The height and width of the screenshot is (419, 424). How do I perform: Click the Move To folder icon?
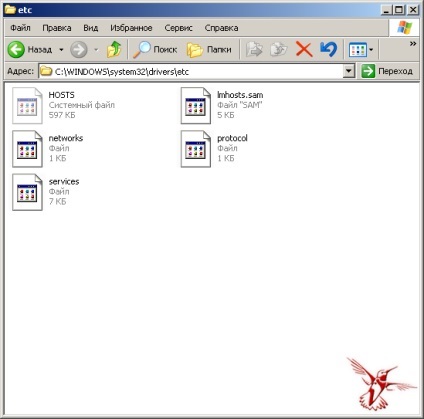[x=254, y=50]
